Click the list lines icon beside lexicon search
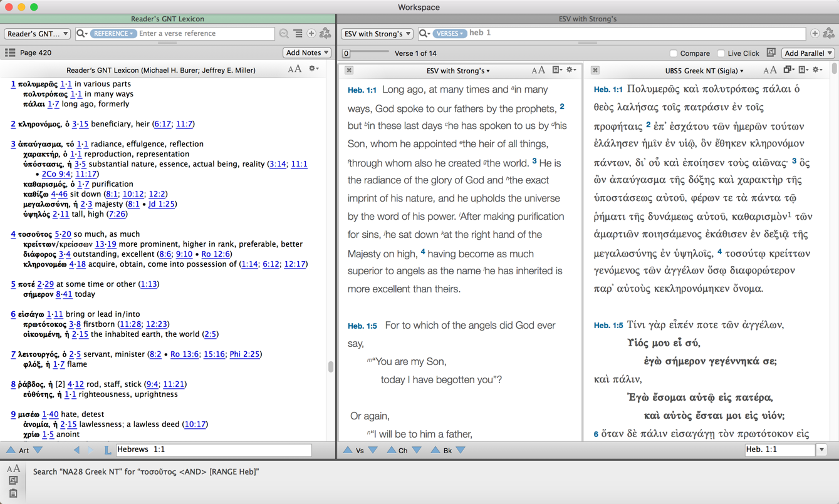The height and width of the screenshot is (504, 839). [298, 34]
